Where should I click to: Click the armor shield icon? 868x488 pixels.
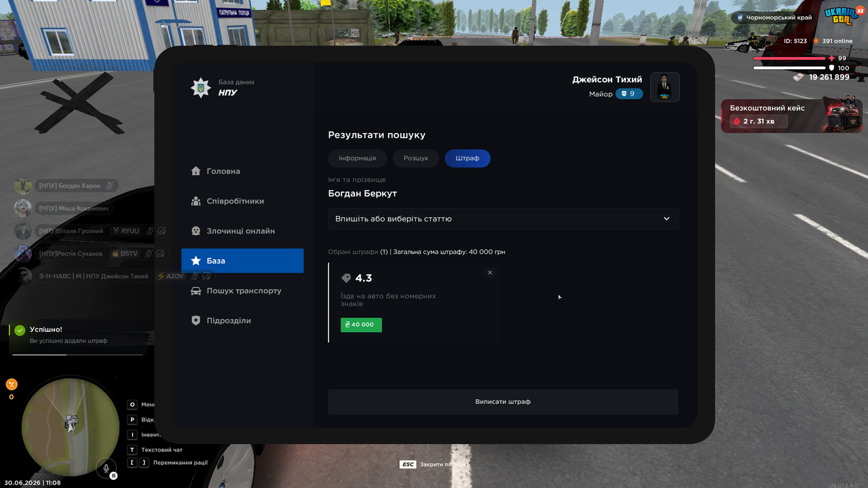[832, 68]
